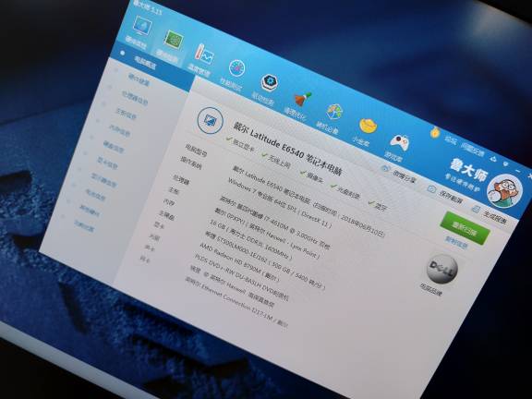532x399 pixels.
Task: Open the gold ingot toolbar icon
Action: [x=368, y=126]
